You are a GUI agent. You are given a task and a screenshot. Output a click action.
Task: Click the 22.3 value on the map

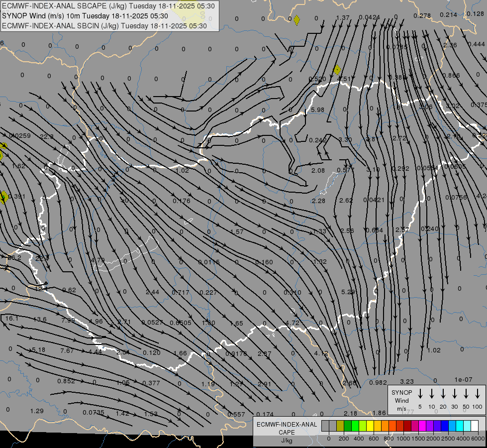46,136
